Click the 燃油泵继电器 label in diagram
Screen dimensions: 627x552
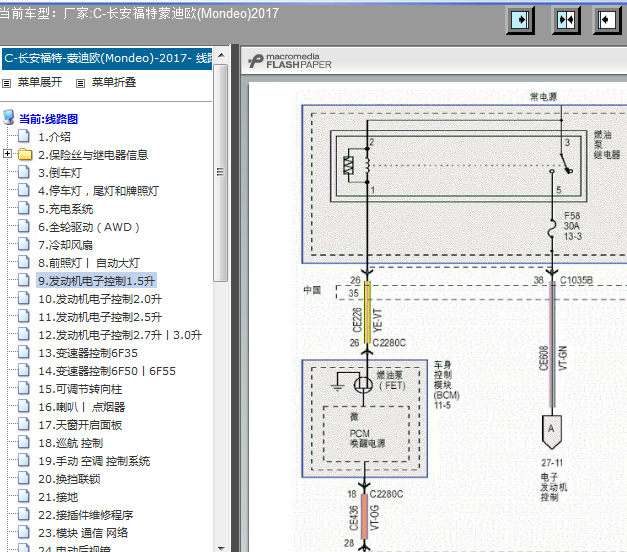pyautogui.click(x=606, y=144)
